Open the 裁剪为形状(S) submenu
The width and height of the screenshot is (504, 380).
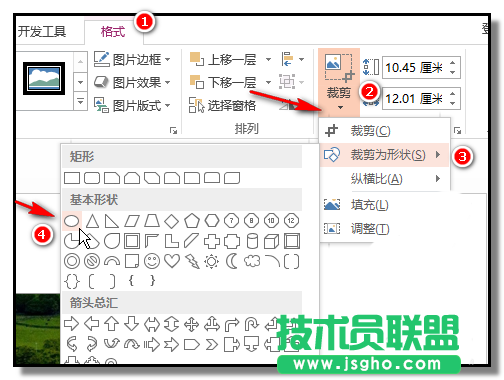(384, 155)
